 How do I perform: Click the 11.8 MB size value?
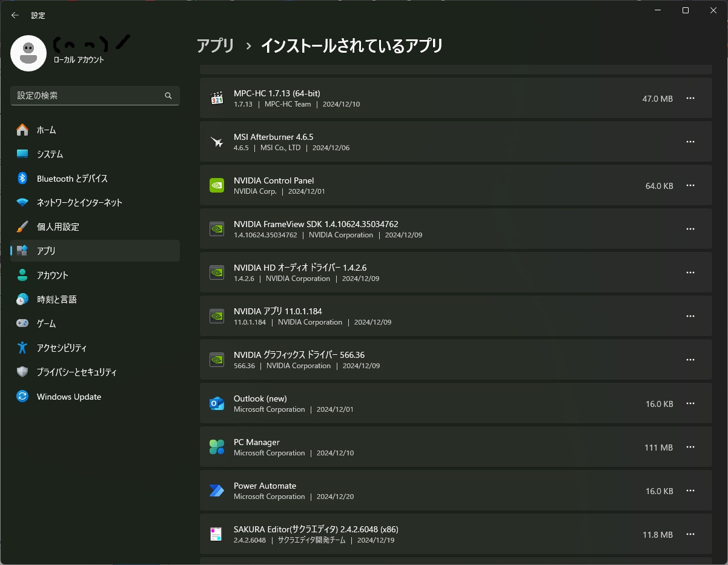[658, 535]
